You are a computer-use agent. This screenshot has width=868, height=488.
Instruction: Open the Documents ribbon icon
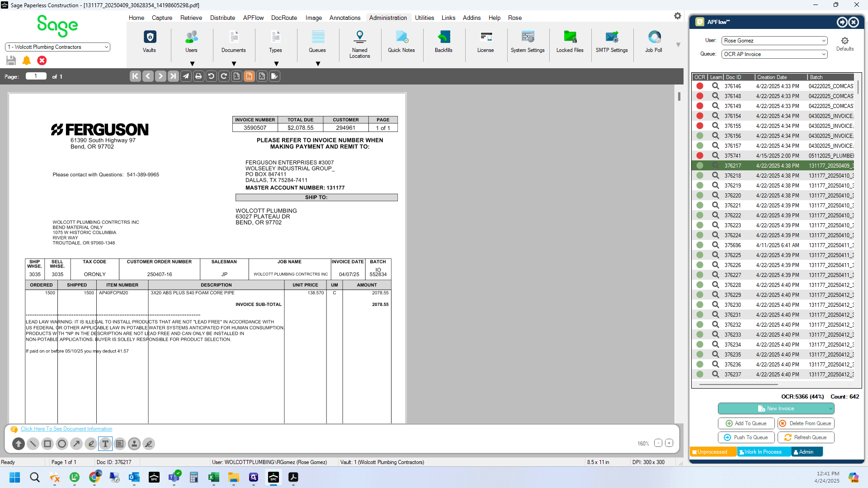[234, 42]
